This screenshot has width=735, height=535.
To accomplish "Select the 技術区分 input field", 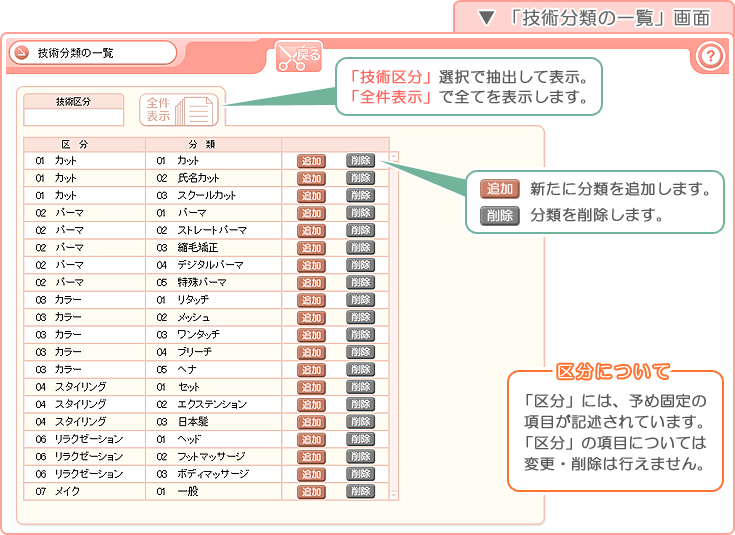I will click(74, 117).
